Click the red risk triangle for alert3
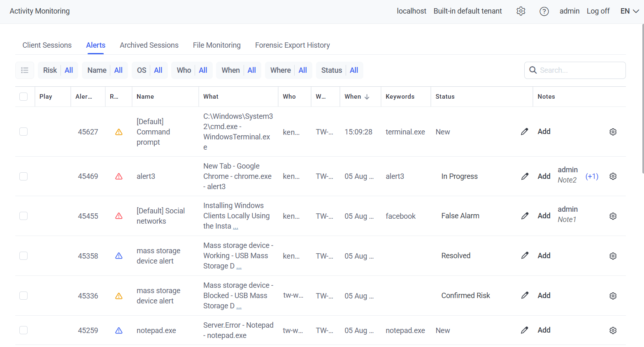 pyautogui.click(x=119, y=176)
